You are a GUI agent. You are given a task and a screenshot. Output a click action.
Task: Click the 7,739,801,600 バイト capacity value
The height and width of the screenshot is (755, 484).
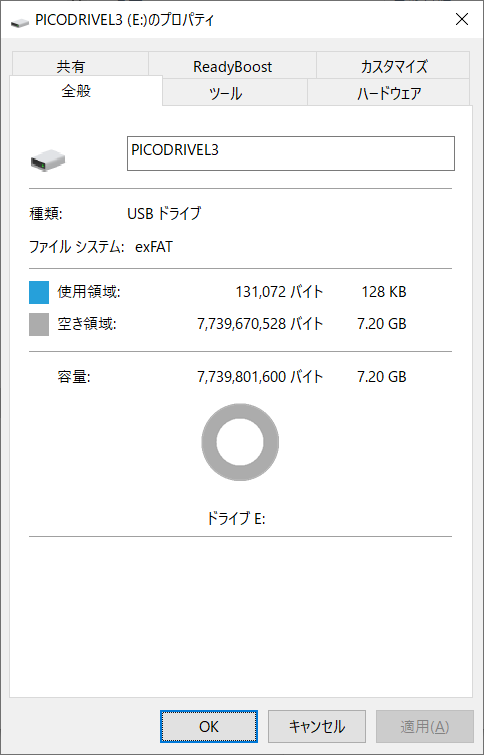click(x=260, y=377)
